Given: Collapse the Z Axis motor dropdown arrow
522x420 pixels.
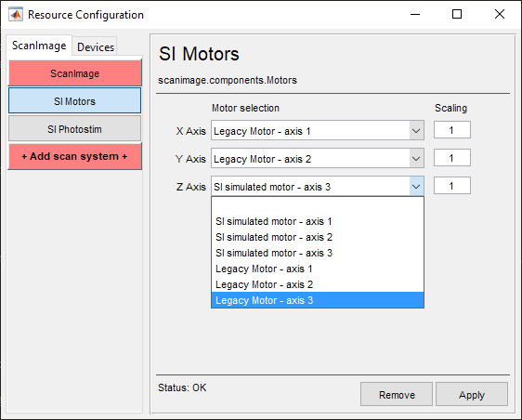Looking at the screenshot, I should tap(416, 187).
